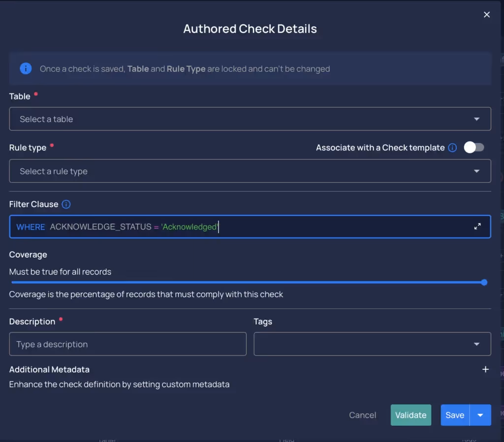This screenshot has width=504, height=442.
Task: Open the Select a table dropdown
Action: pos(250,119)
